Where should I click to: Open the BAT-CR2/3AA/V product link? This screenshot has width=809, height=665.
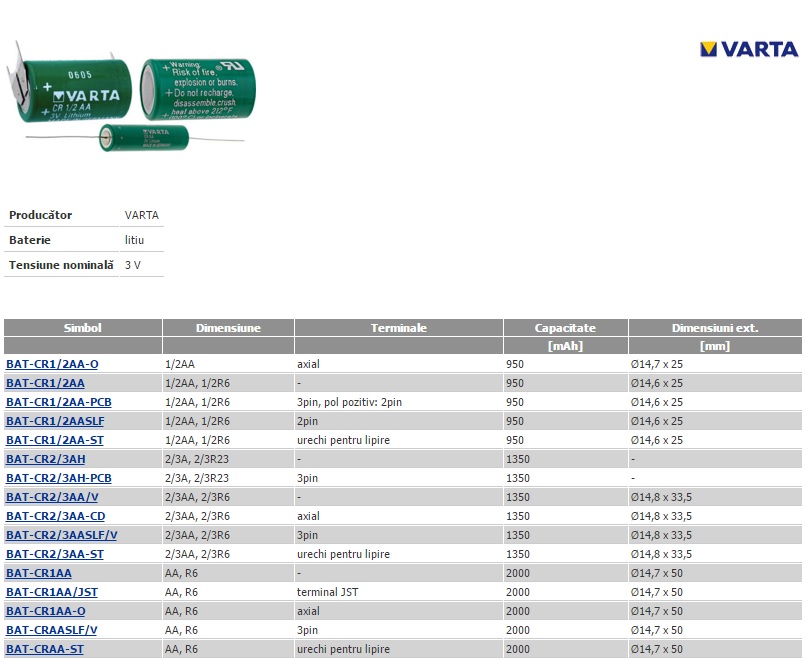pyautogui.click(x=52, y=497)
